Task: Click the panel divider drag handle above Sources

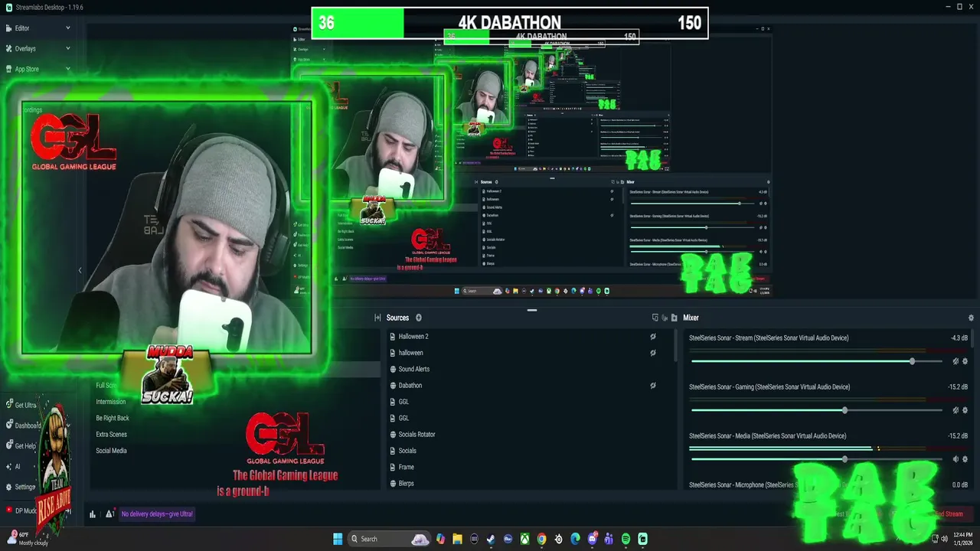Action: [x=532, y=310]
